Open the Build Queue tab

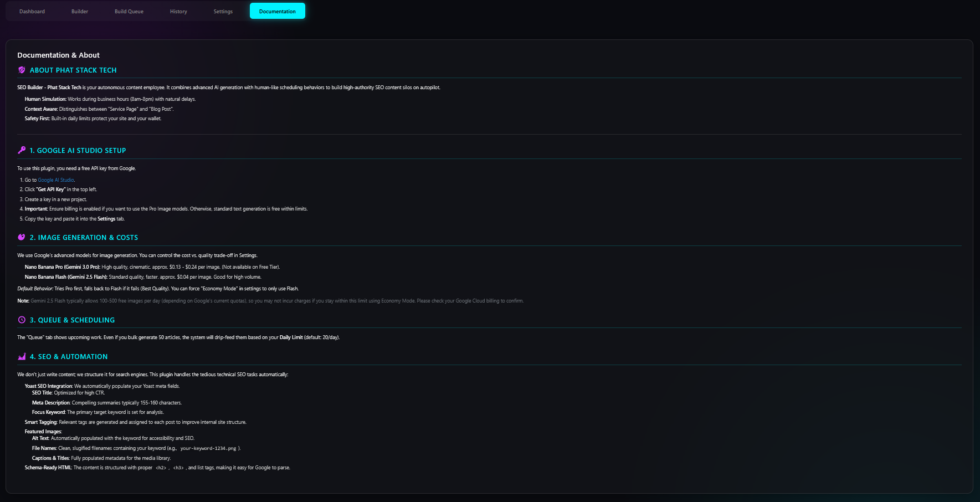(x=129, y=11)
